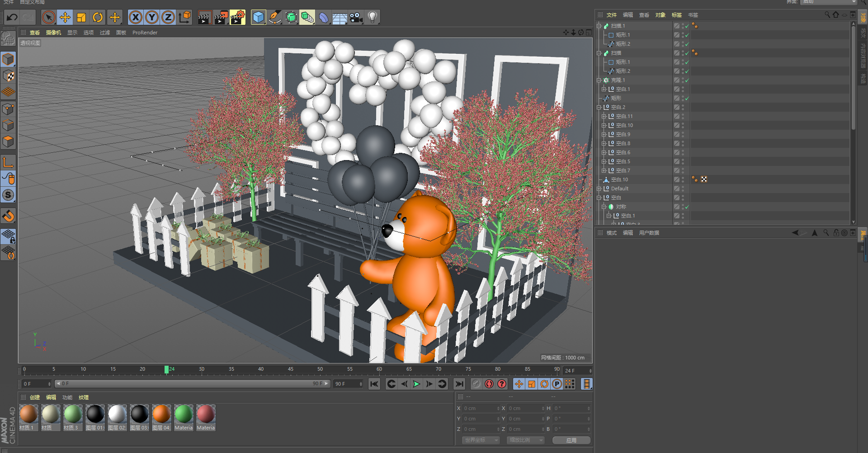Add a Cube primitive object
The width and height of the screenshot is (868, 453).
point(259,18)
